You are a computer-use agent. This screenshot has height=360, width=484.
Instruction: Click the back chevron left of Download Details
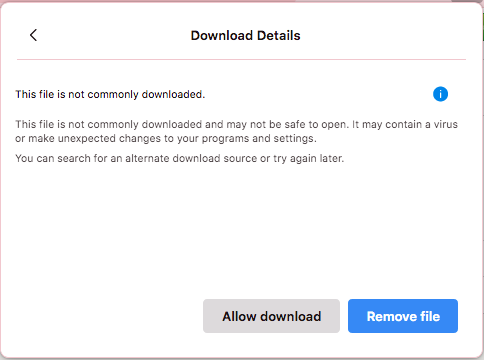pyautogui.click(x=33, y=35)
